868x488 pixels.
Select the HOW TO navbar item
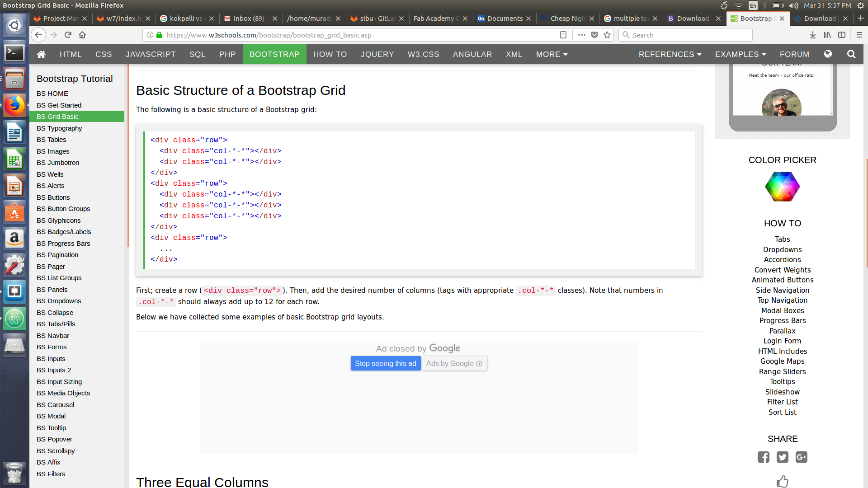click(330, 54)
